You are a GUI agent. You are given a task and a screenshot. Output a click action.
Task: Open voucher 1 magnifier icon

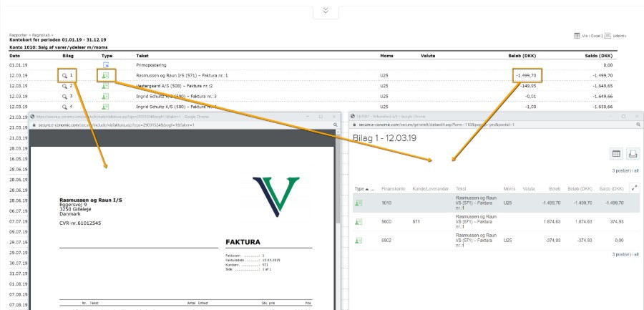click(x=64, y=74)
